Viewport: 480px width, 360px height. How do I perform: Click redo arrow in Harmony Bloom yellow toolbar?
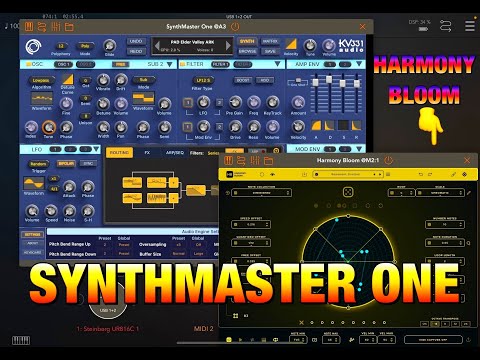pos(430,174)
